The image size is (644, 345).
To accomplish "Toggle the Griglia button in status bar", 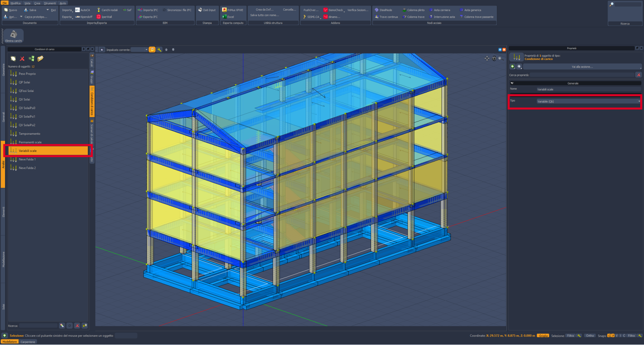I will point(543,336).
